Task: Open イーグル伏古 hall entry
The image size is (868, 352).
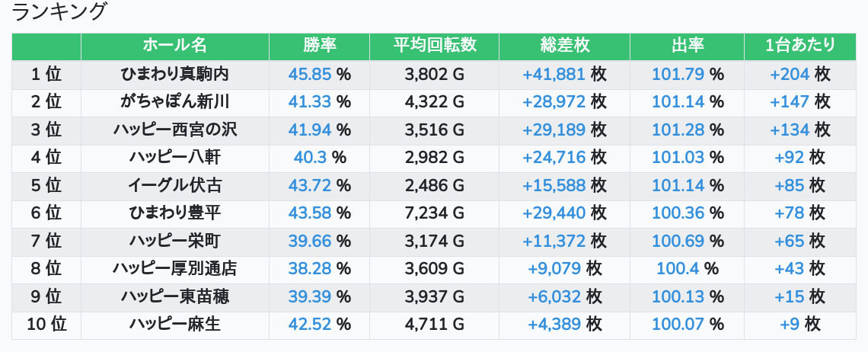Action: 174,185
